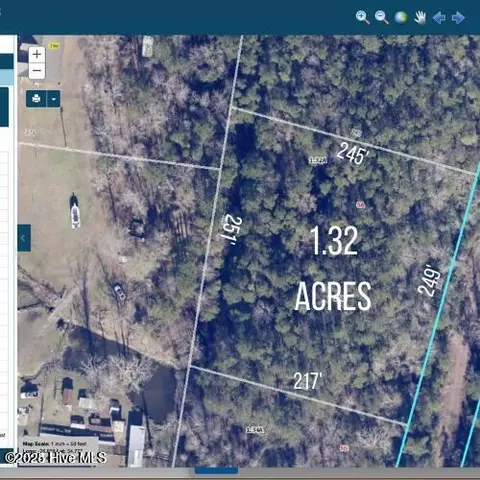Click the 245' boundary dimension
480x480 pixels.
point(352,154)
